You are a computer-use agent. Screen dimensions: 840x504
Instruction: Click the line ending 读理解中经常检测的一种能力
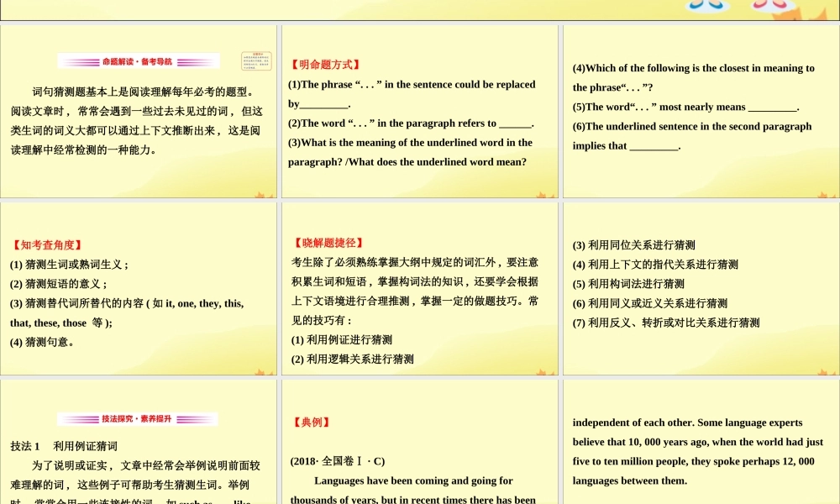click(x=83, y=150)
